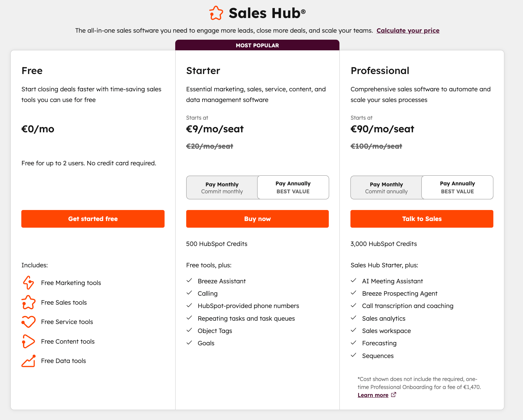Open the Calculate your price link
Image resolution: width=523 pixels, height=420 pixels.
pyautogui.click(x=408, y=30)
